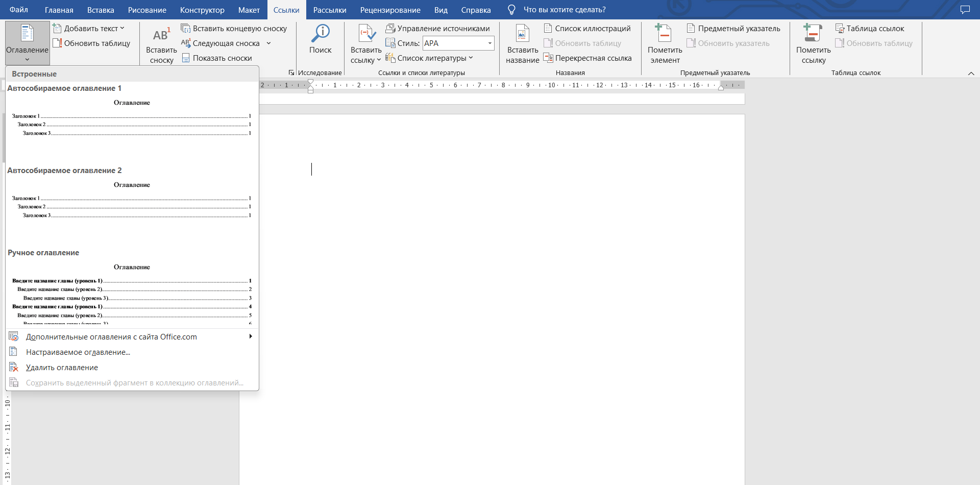Expand Следующая сноска dropdown arrow
Screen dimensions: 980x485
[268, 43]
